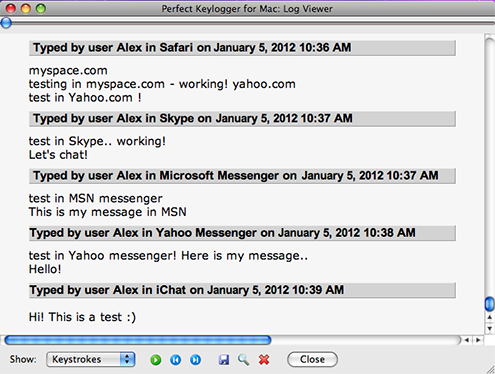Select the Skype log entry header

[242, 118]
